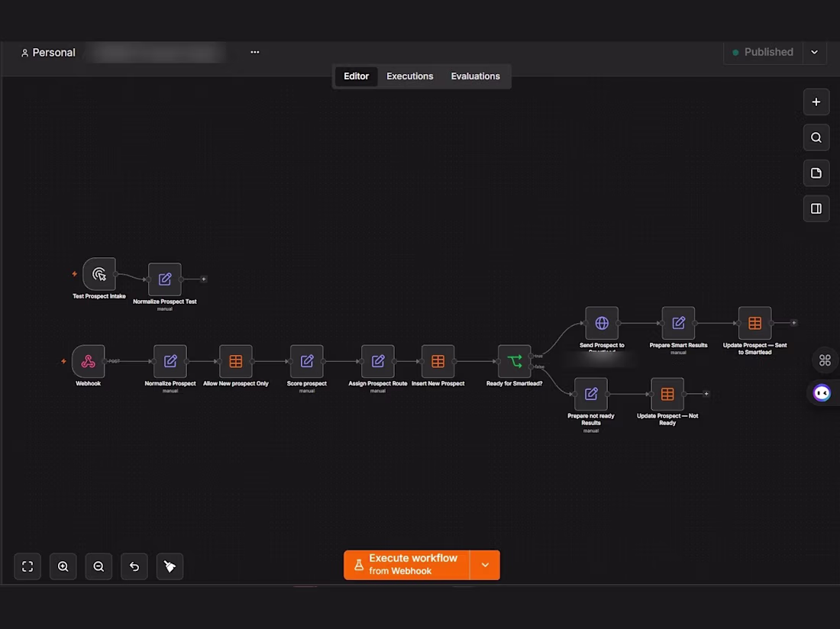
Task: Open the command palette icon
Action: [825, 360]
